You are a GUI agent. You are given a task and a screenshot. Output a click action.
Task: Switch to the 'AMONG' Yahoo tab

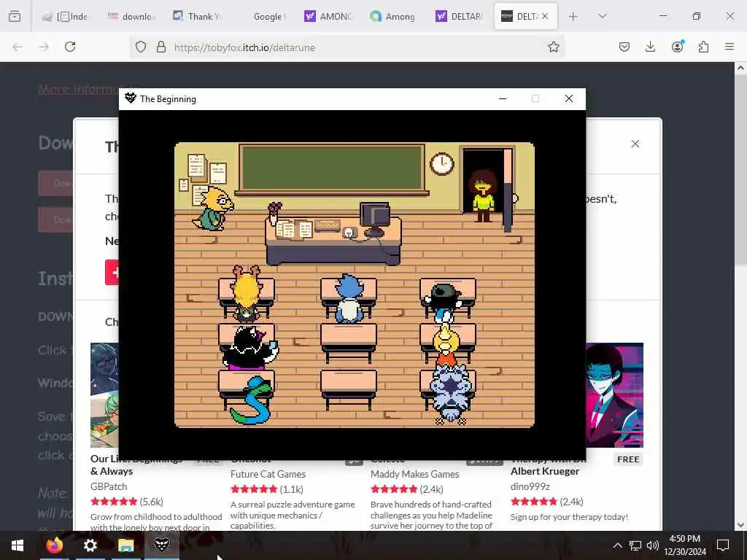click(x=328, y=16)
